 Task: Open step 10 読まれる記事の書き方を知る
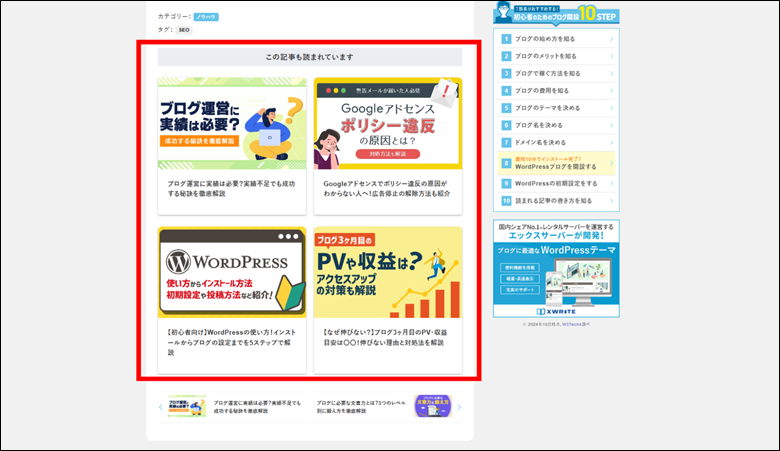[556, 201]
